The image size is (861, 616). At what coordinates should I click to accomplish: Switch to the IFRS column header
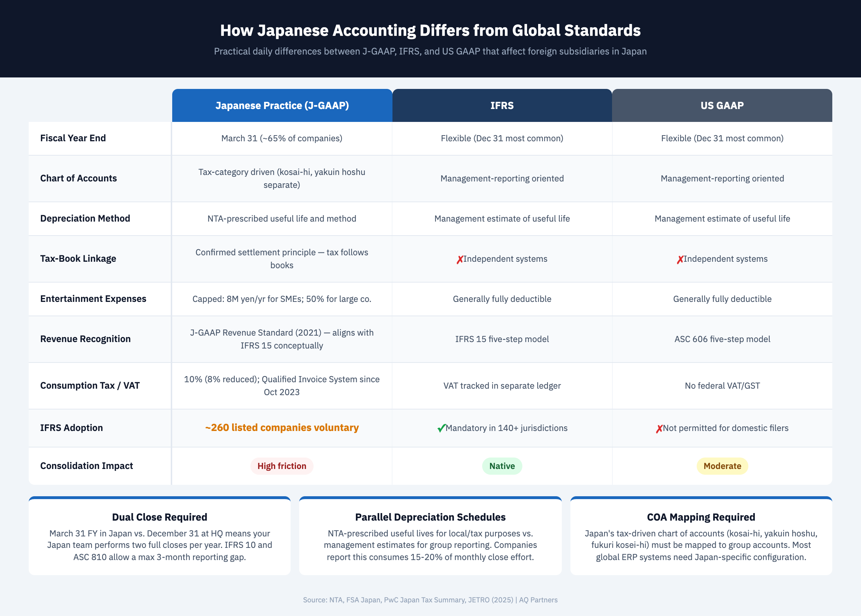(x=502, y=105)
